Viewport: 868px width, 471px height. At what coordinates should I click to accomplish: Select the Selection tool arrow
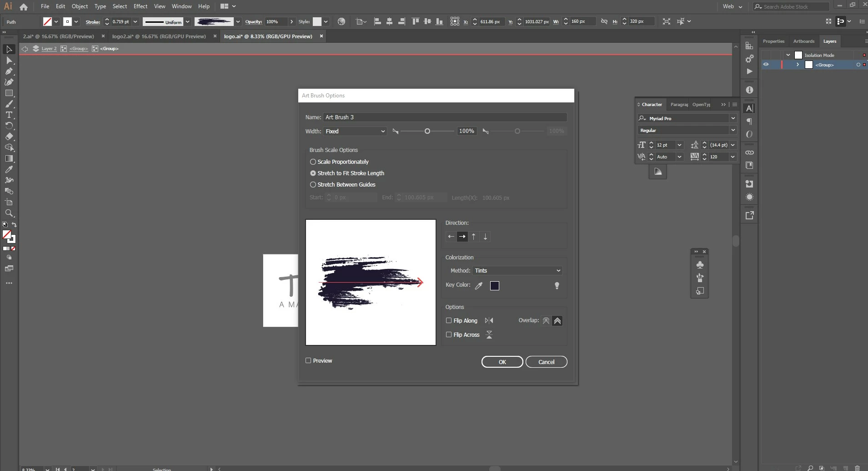pyautogui.click(x=9, y=49)
